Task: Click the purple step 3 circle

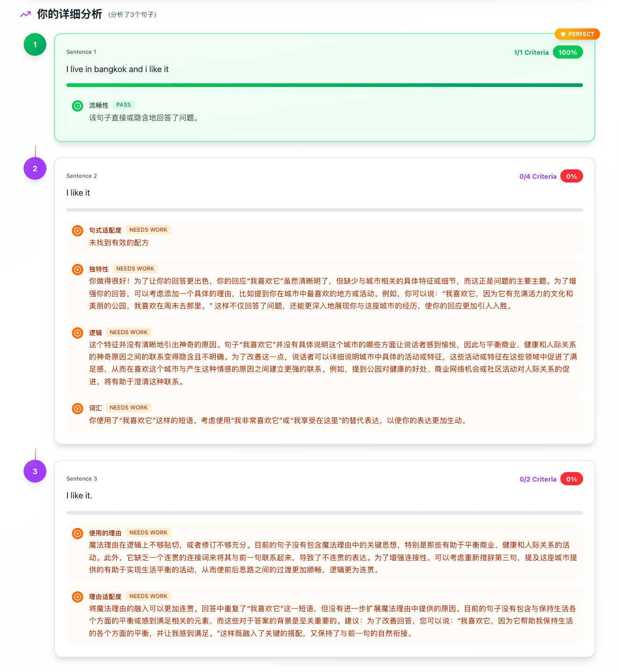Action: [35, 471]
